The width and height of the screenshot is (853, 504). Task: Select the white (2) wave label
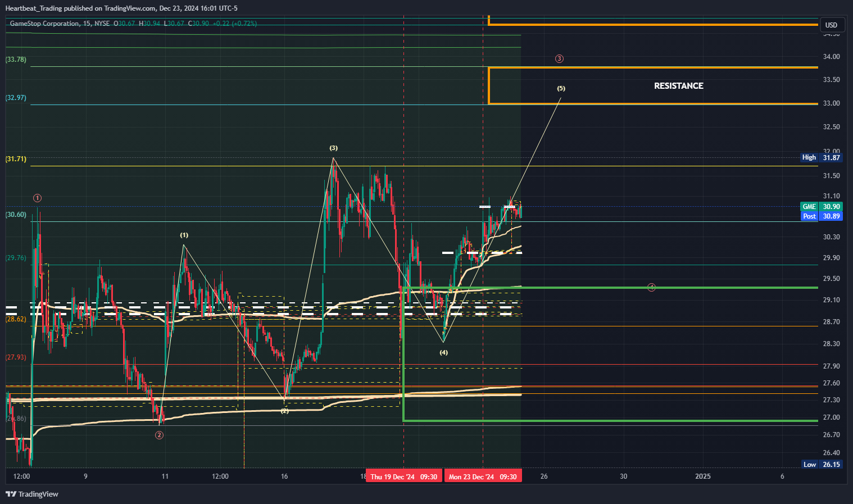coord(285,411)
